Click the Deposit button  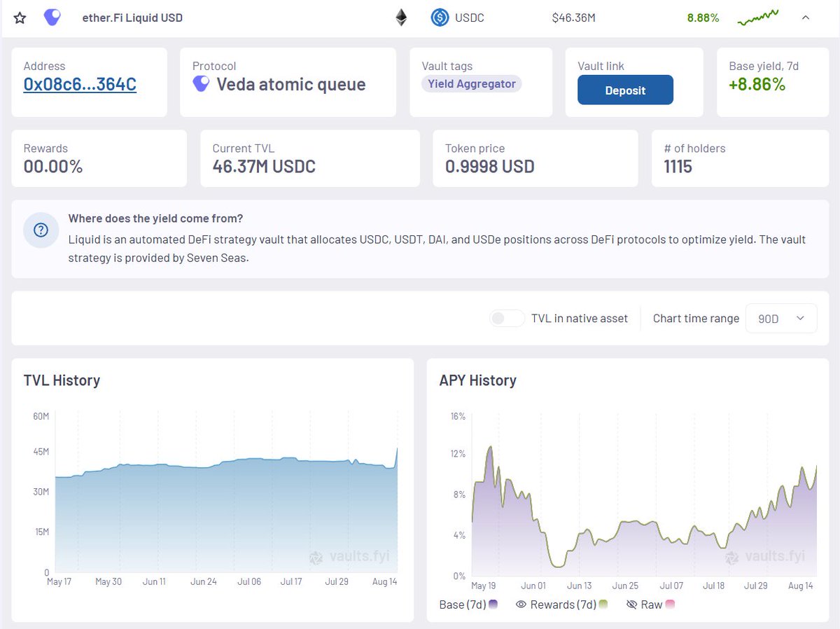click(x=625, y=90)
